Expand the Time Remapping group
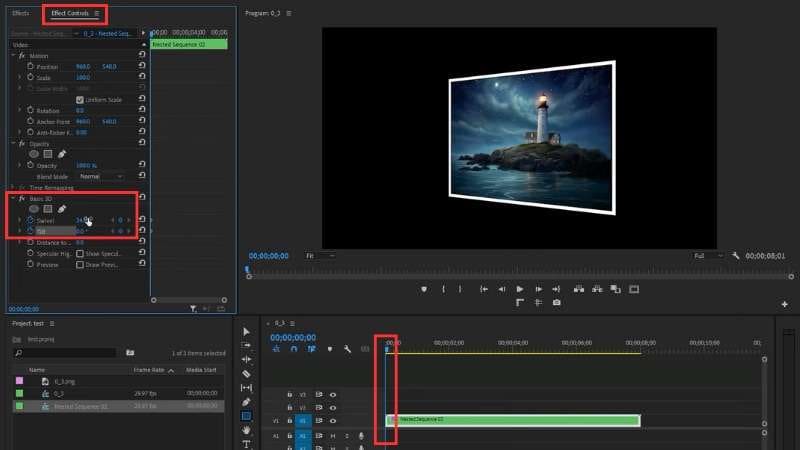800x450 pixels. [13, 187]
